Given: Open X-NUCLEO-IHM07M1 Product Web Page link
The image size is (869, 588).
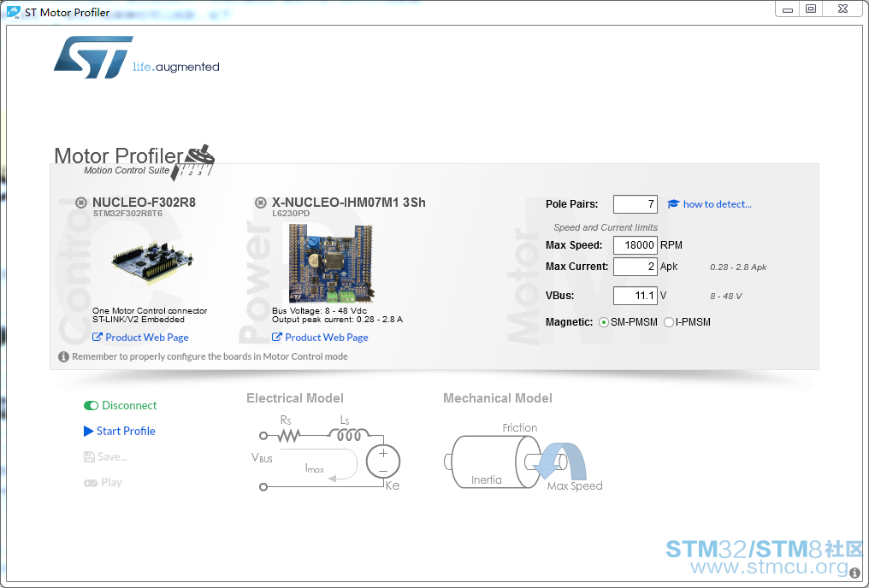Looking at the screenshot, I should (x=327, y=338).
